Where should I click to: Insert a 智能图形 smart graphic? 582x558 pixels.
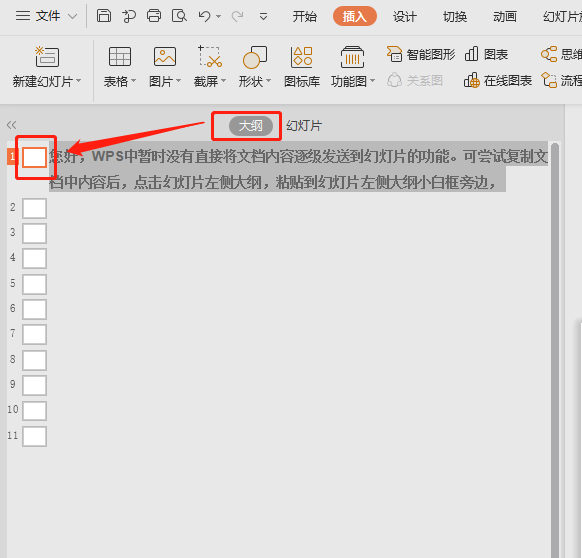[421, 54]
